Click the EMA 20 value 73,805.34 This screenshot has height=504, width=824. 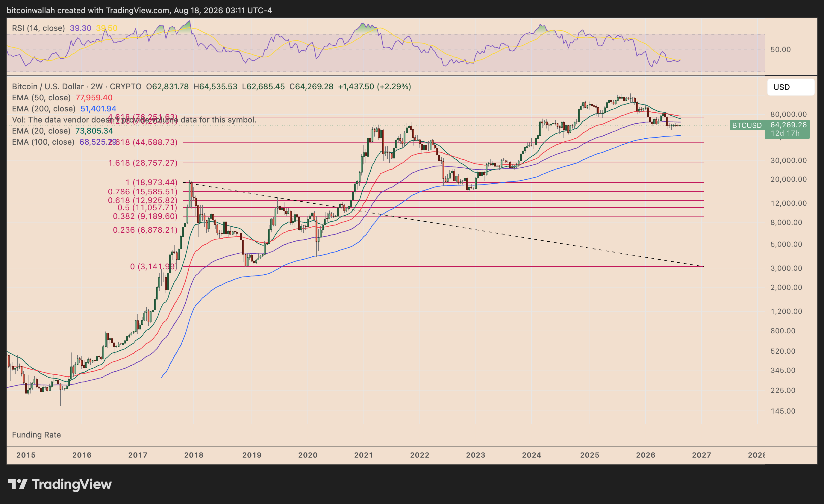[94, 131]
